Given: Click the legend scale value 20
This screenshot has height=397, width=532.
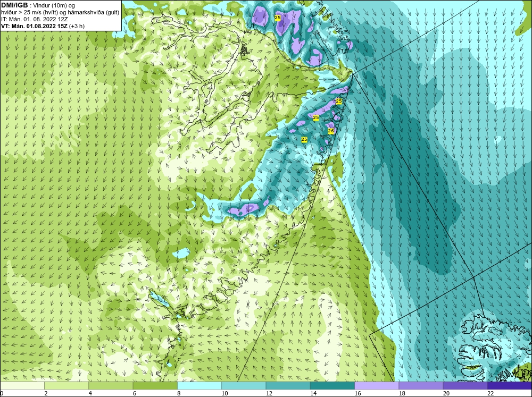Looking at the screenshot, I should point(446,393).
